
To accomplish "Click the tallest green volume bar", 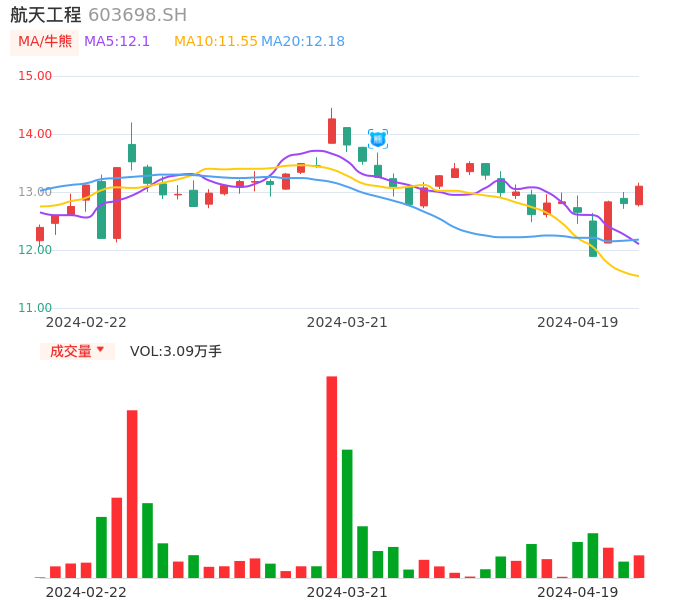I will 347,513.
